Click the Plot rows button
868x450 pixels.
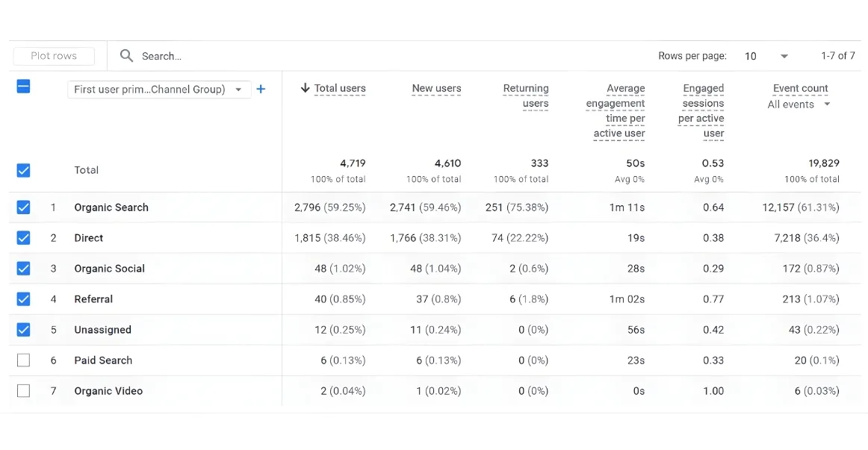pyautogui.click(x=54, y=56)
